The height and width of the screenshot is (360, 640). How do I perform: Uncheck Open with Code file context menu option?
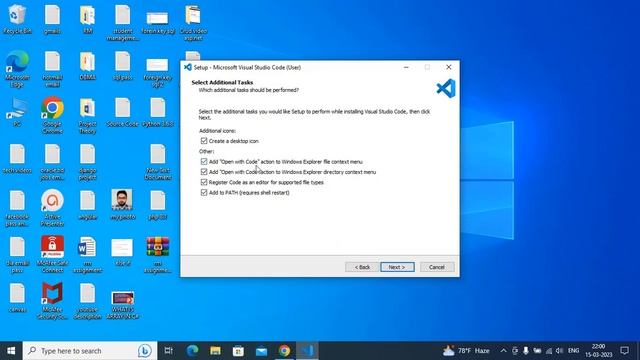[204, 162]
